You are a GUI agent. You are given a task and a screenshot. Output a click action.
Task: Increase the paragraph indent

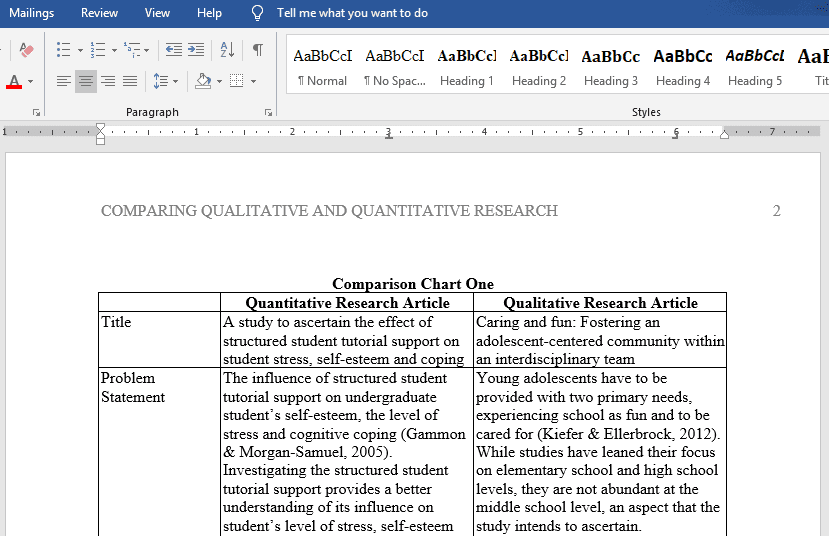coord(196,50)
